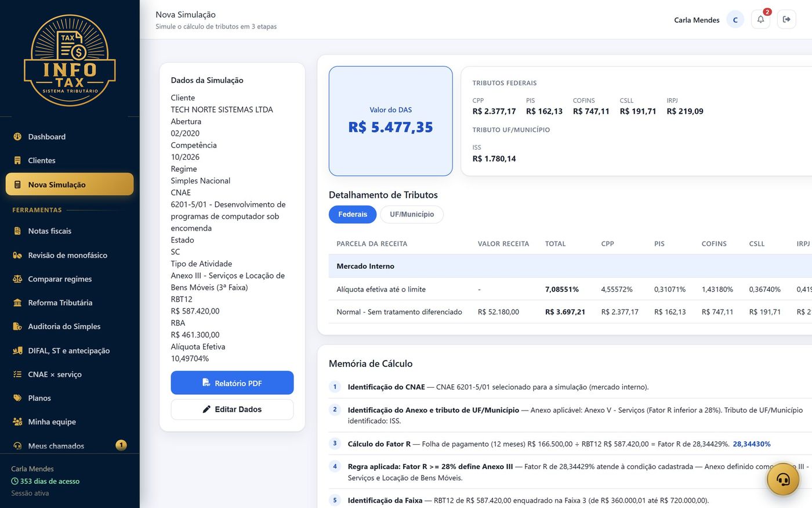This screenshot has width=812, height=508.
Task: Click the Parcela da Receita column header
Action: (372, 244)
